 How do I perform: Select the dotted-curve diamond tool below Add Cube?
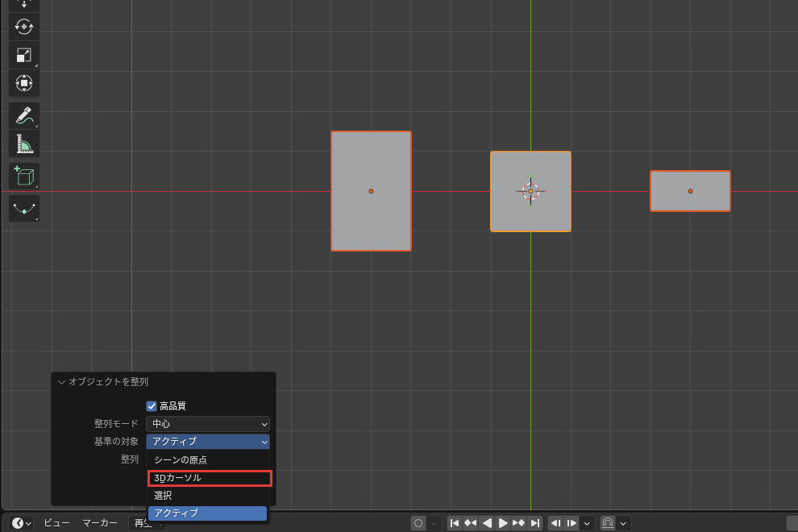(24, 209)
